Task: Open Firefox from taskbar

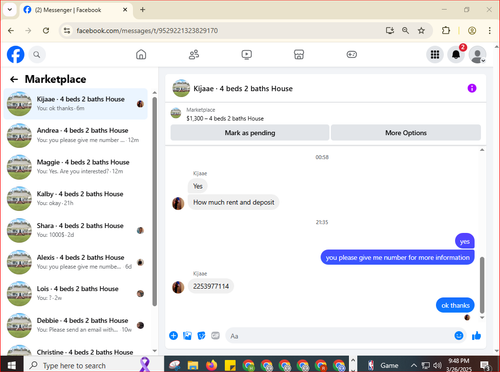Action: 211,365
